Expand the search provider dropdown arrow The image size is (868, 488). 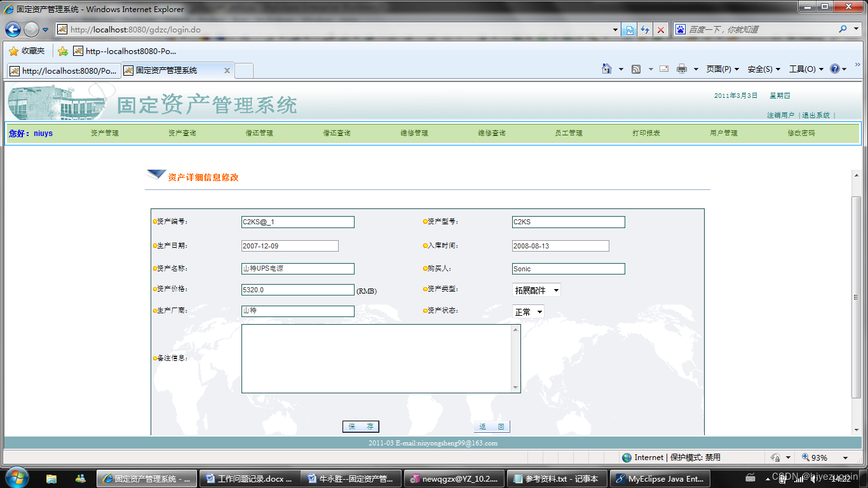coord(857,29)
